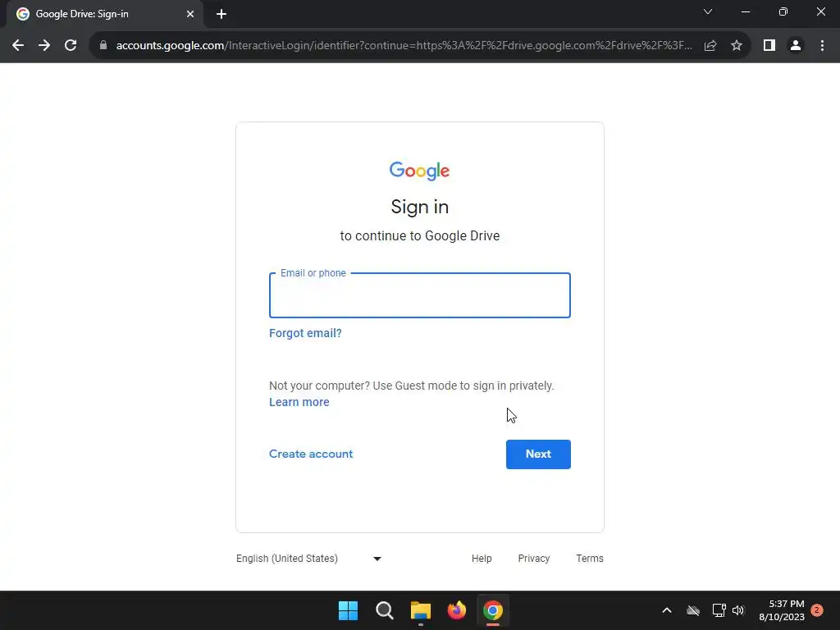Click the Next button
This screenshot has height=630, width=840.
click(538, 454)
